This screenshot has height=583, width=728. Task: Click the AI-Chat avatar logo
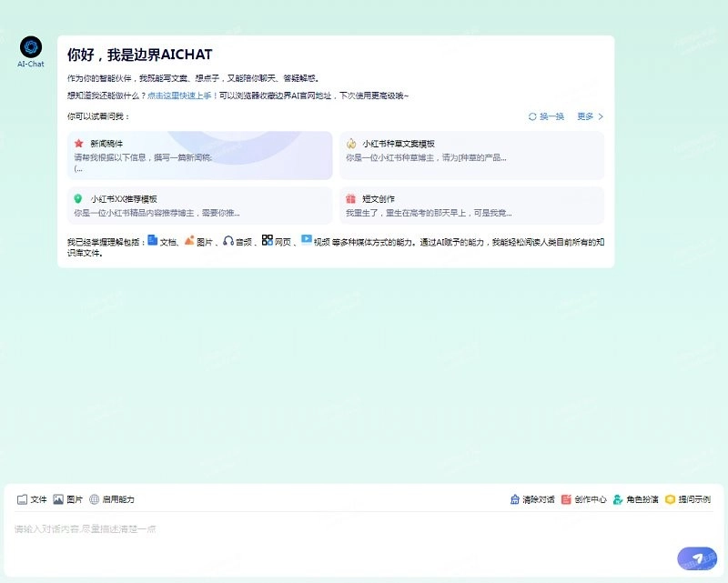pyautogui.click(x=31, y=47)
